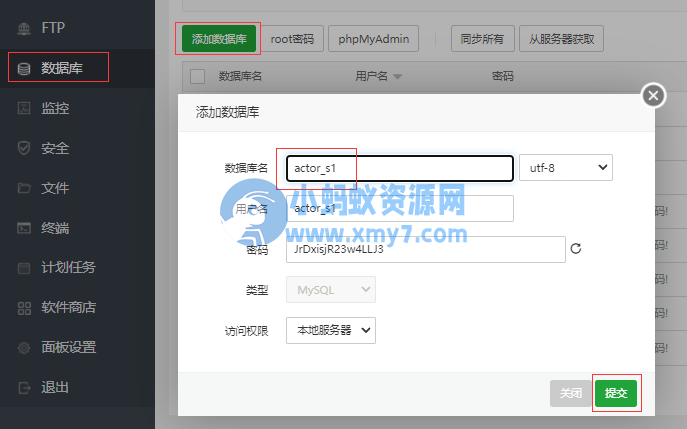The height and width of the screenshot is (429, 687).
Task: Click the 密码 column header
Action: 503,76
